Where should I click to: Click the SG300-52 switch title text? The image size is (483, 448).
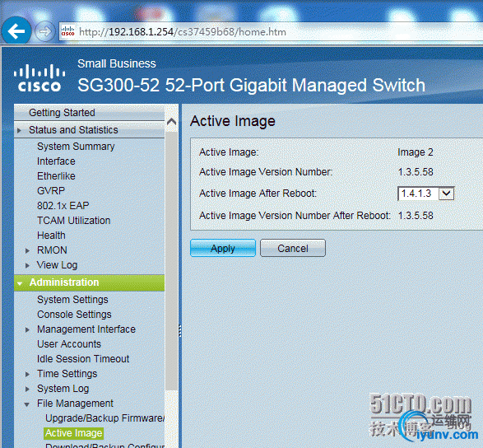click(x=251, y=85)
